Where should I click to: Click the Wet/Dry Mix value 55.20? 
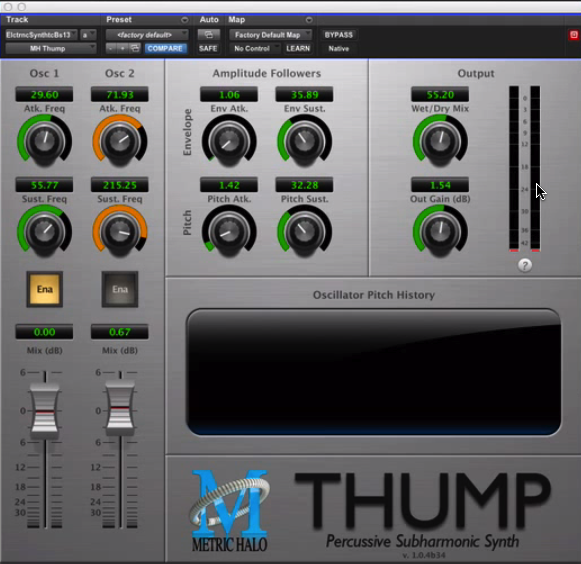[440, 94]
